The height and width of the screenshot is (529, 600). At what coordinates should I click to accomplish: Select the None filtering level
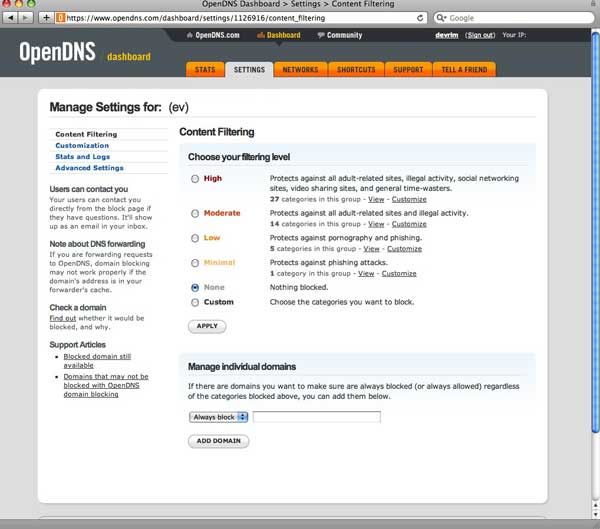[x=195, y=287]
